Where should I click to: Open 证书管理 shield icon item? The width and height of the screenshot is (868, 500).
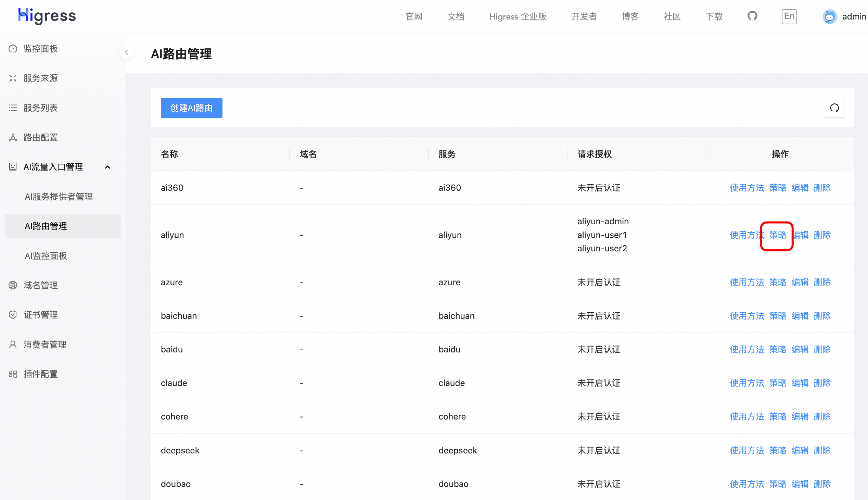click(x=13, y=315)
